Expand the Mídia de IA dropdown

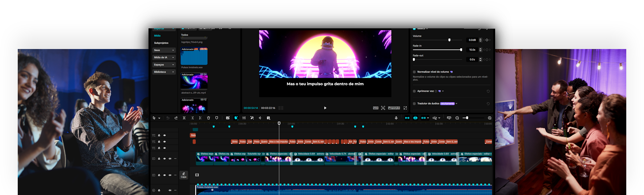[x=173, y=57]
